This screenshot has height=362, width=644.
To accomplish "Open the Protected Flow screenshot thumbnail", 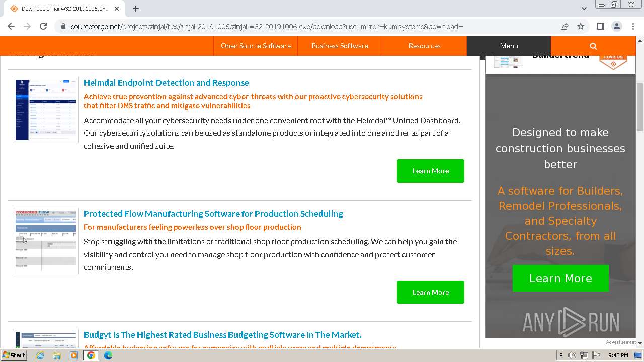I will click(46, 241).
